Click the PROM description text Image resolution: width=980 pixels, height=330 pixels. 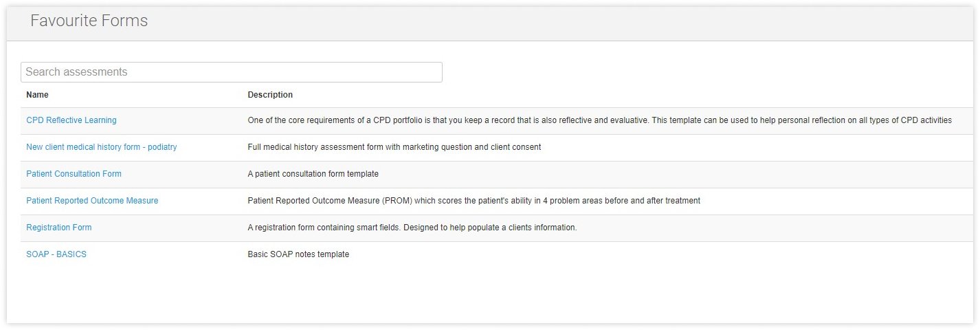[474, 201]
